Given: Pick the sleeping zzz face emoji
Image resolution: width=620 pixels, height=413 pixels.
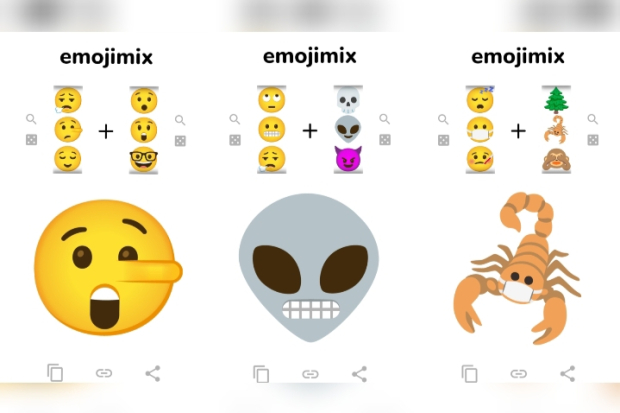Looking at the screenshot, I should (x=480, y=100).
